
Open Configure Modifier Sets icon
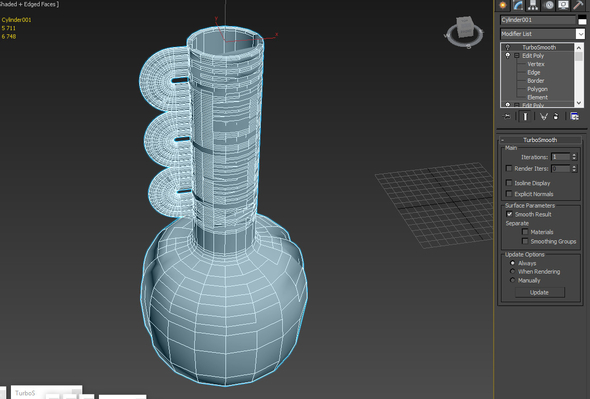(575, 116)
